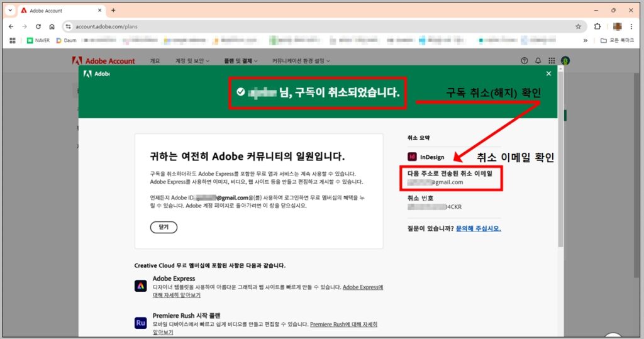Open a new browser tab
644x339 pixels.
[113, 10]
